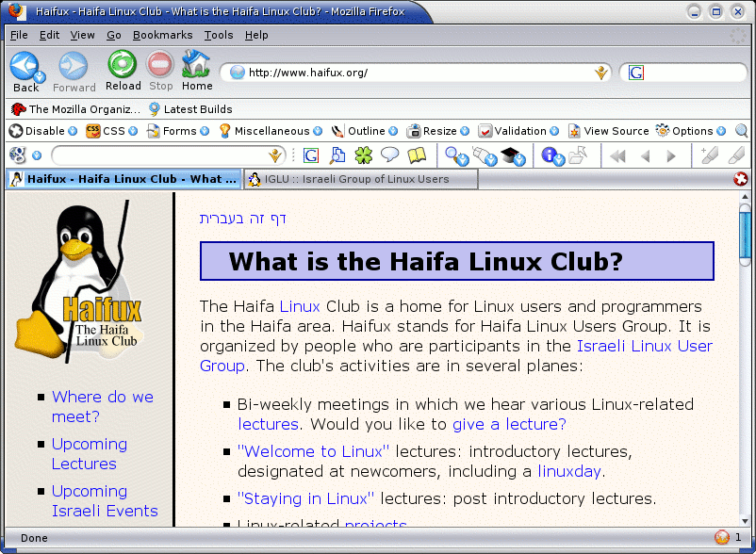This screenshot has height=554, width=756.
Task: Click the blue info page icon
Action: 552,156
